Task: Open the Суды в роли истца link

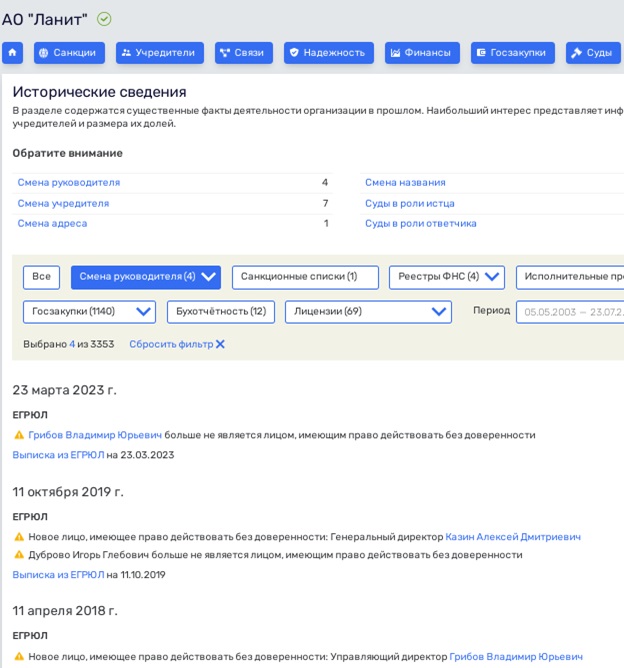Action: pos(410,203)
